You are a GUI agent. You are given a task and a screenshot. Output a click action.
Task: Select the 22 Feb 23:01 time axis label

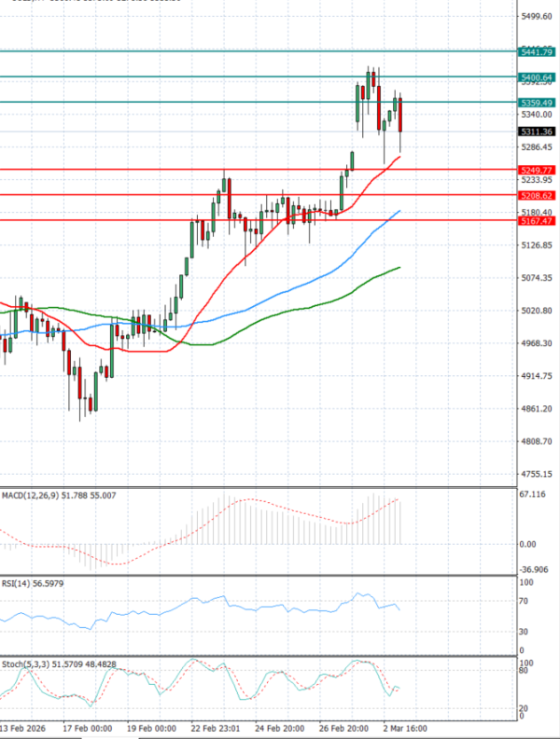217,727
